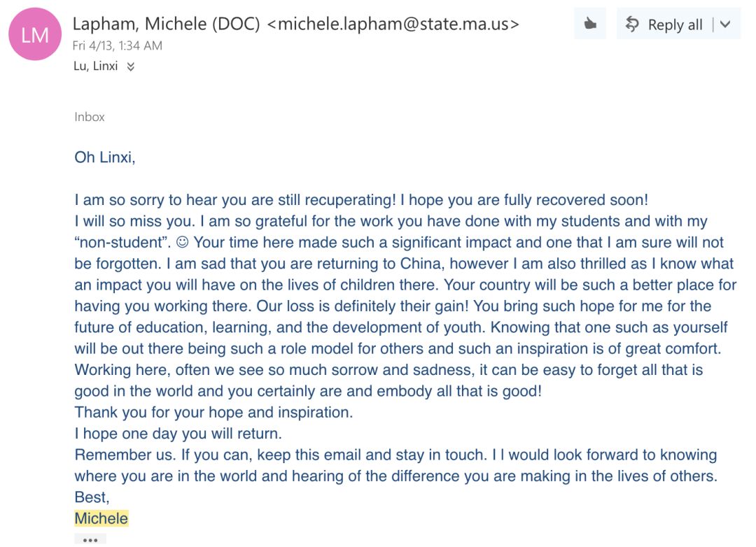Image resolution: width=756 pixels, height=547 pixels.
Task: Click the thumbs-up like icon
Action: pyautogui.click(x=590, y=24)
